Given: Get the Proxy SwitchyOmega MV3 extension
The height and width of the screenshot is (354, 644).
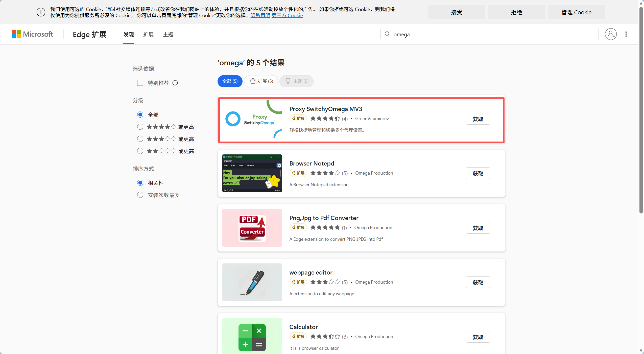Looking at the screenshot, I should 478,119.
